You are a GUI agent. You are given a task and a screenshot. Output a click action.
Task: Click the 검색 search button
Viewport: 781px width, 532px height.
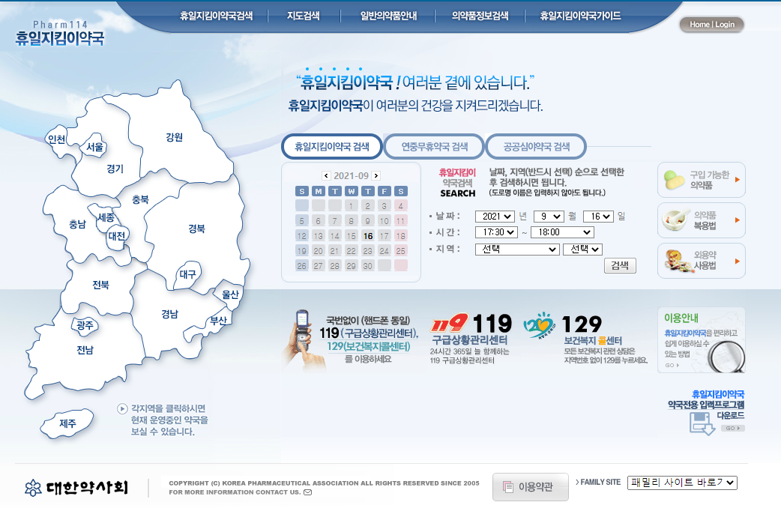click(620, 265)
